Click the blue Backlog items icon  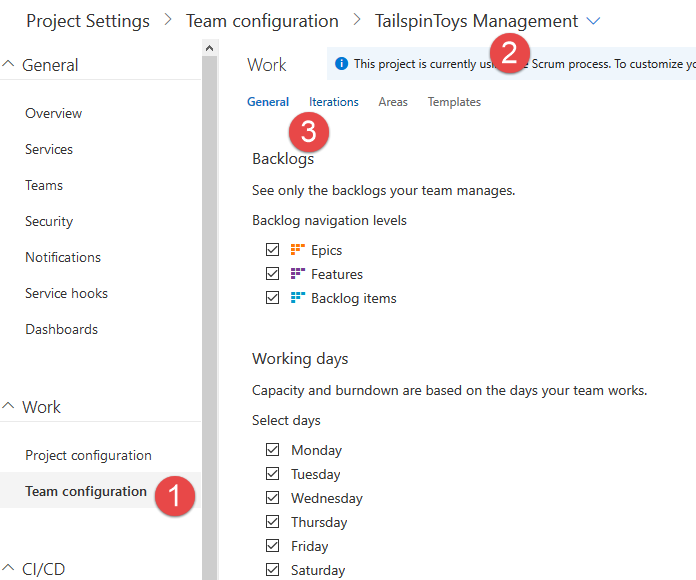click(x=297, y=297)
